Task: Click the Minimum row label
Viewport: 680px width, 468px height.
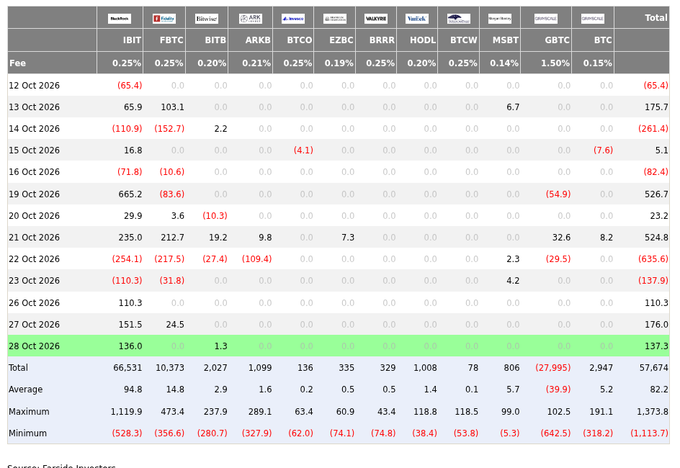Action: 28,433
